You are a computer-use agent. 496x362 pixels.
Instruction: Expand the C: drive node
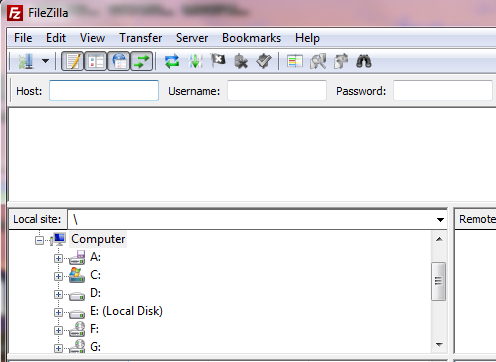[58, 276]
